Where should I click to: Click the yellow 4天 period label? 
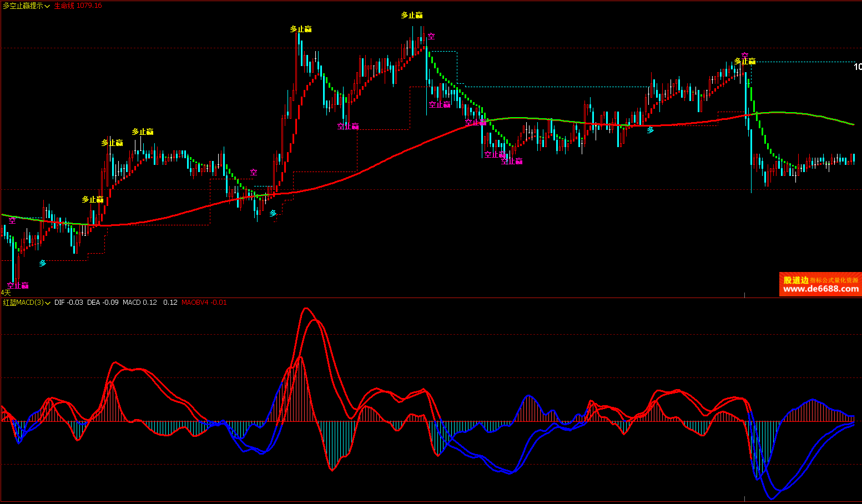[x=6, y=293]
